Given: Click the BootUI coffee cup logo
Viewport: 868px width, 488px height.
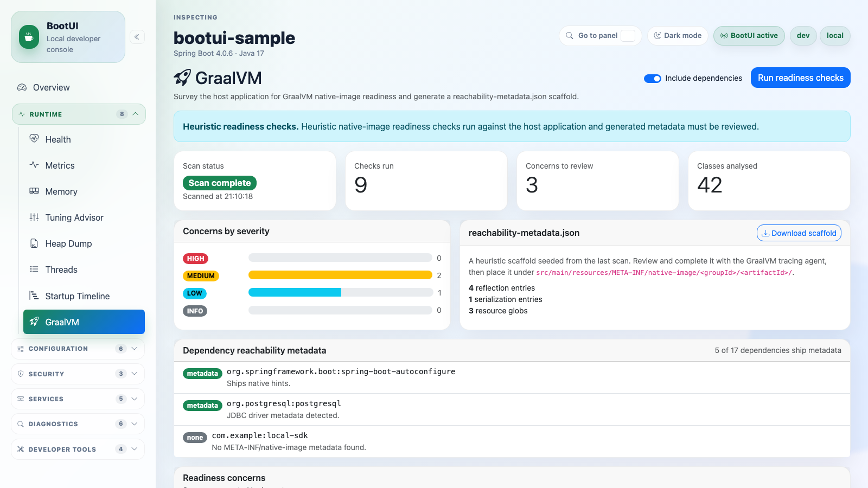Looking at the screenshot, I should pos(29,37).
